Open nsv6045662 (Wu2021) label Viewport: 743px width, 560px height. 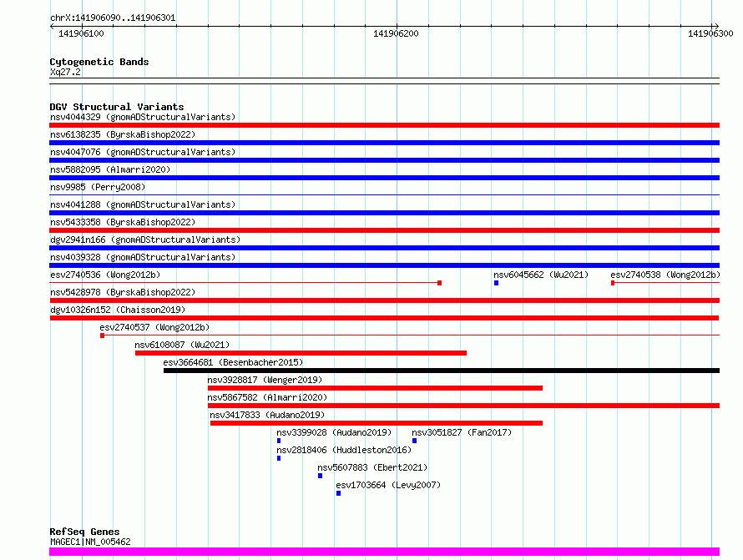[x=541, y=275]
